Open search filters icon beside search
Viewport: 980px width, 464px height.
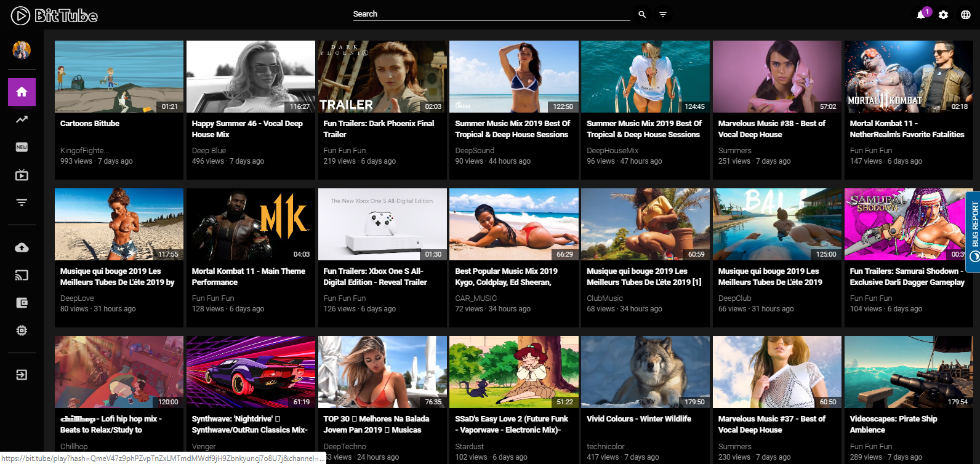[x=663, y=14]
